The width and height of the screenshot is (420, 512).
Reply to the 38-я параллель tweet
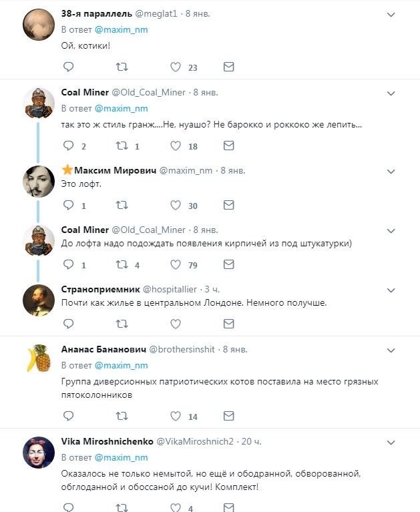67,67
